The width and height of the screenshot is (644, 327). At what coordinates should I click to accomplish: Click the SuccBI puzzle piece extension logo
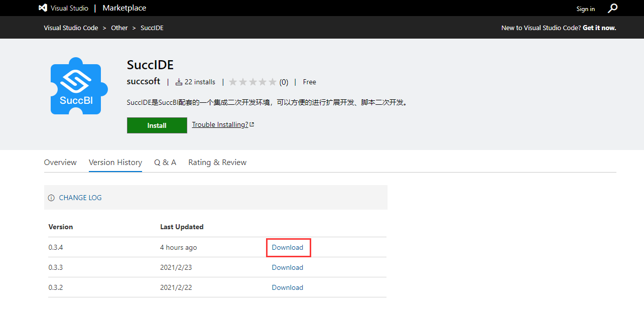[x=79, y=86]
